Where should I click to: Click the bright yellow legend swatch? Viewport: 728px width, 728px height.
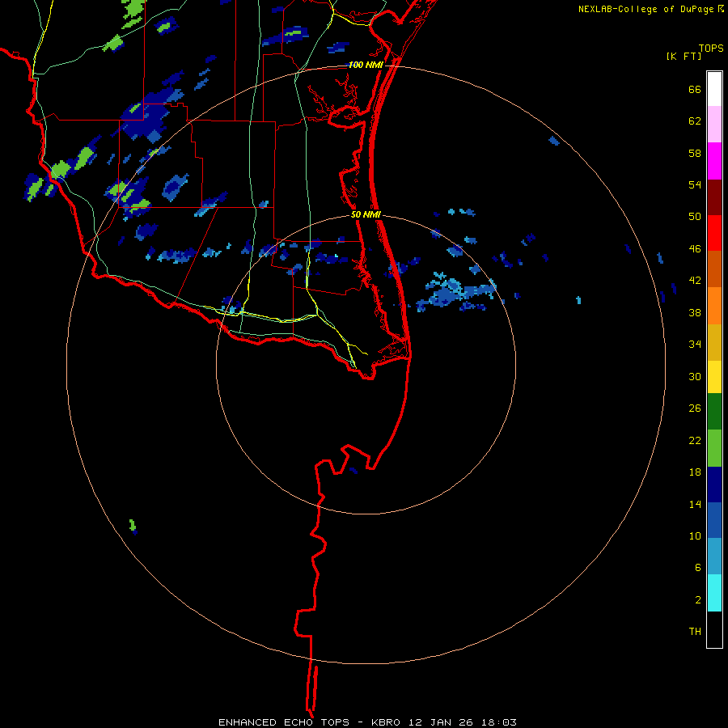pyautogui.click(x=714, y=377)
